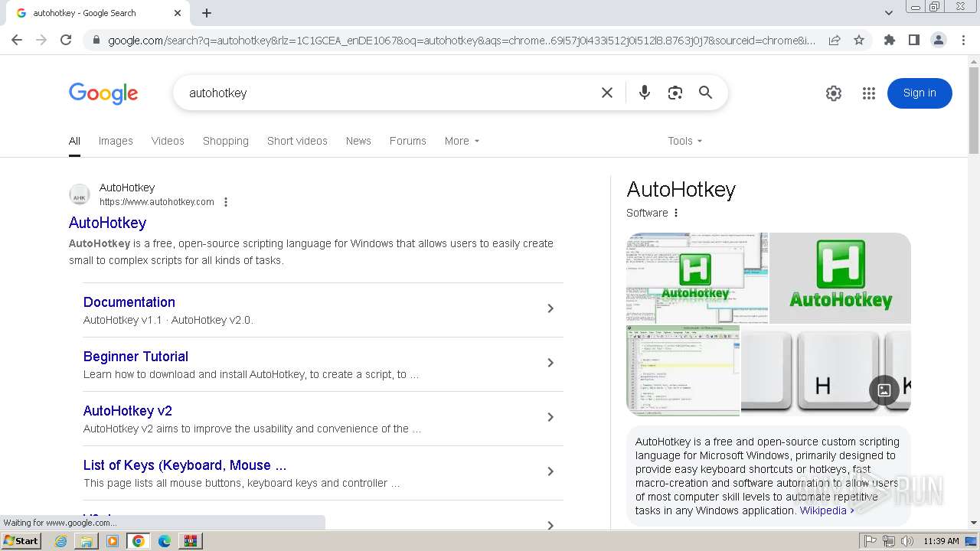
Task: Open the tab search dropdown arrow
Action: pos(888,13)
